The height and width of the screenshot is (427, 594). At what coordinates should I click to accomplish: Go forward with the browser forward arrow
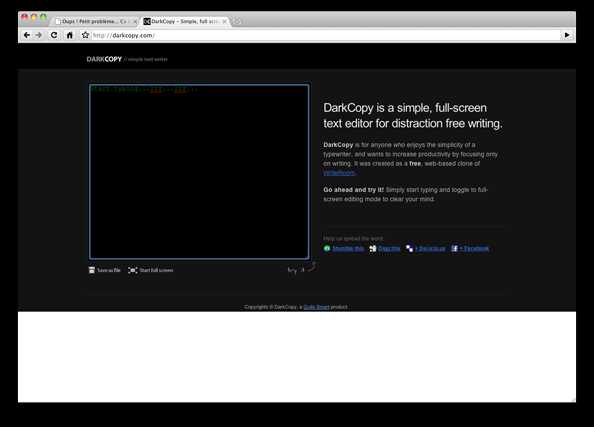pos(39,35)
